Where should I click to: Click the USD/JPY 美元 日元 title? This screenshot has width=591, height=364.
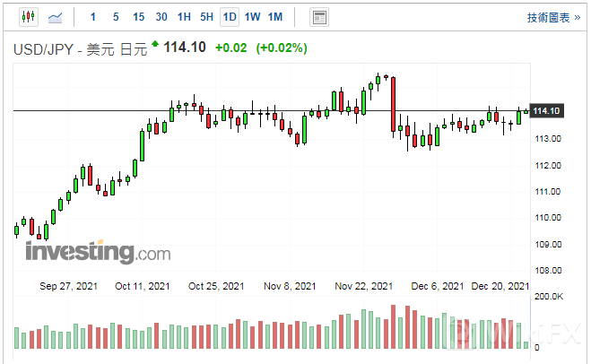pyautogui.click(x=78, y=48)
